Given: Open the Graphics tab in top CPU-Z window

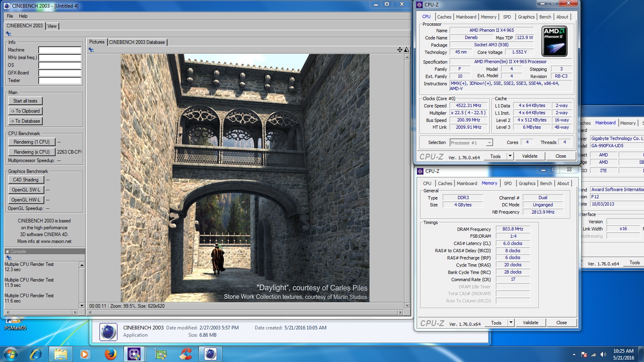Looking at the screenshot, I should pyautogui.click(x=526, y=17).
